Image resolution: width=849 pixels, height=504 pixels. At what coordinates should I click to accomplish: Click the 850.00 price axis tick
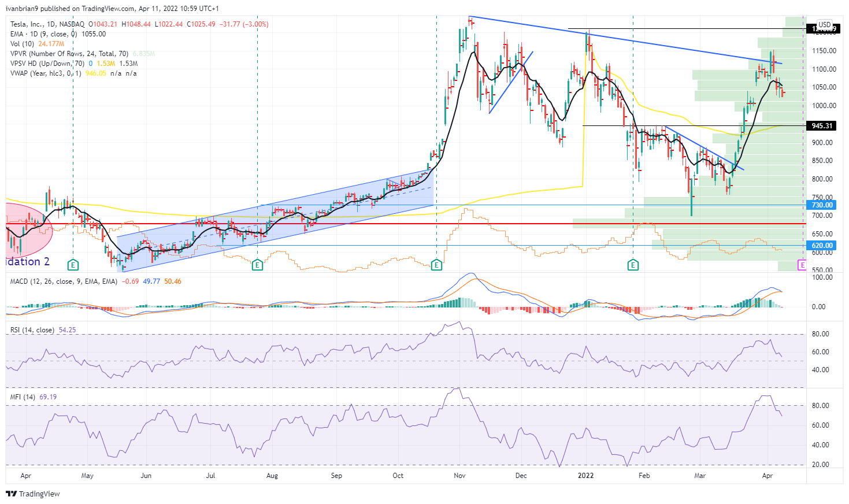click(824, 161)
